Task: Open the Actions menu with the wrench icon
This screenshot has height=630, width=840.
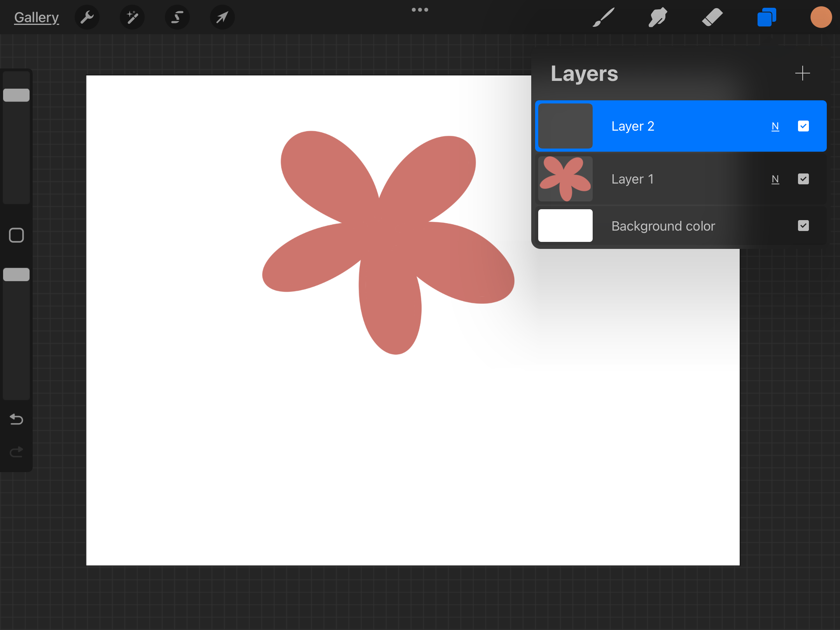Action: point(87,17)
